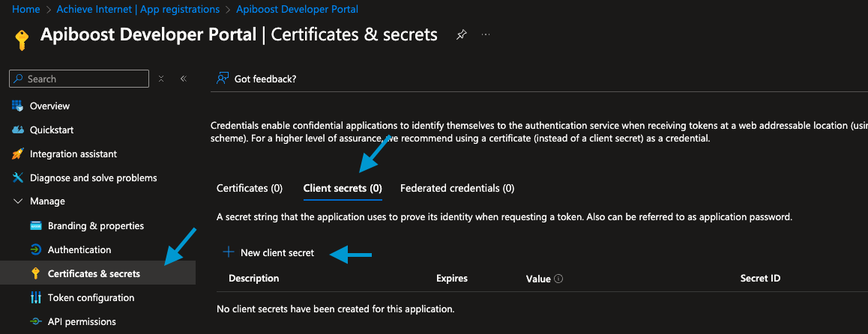Switch to the Certificates (0) tab
The width and height of the screenshot is (868, 334).
tap(250, 188)
